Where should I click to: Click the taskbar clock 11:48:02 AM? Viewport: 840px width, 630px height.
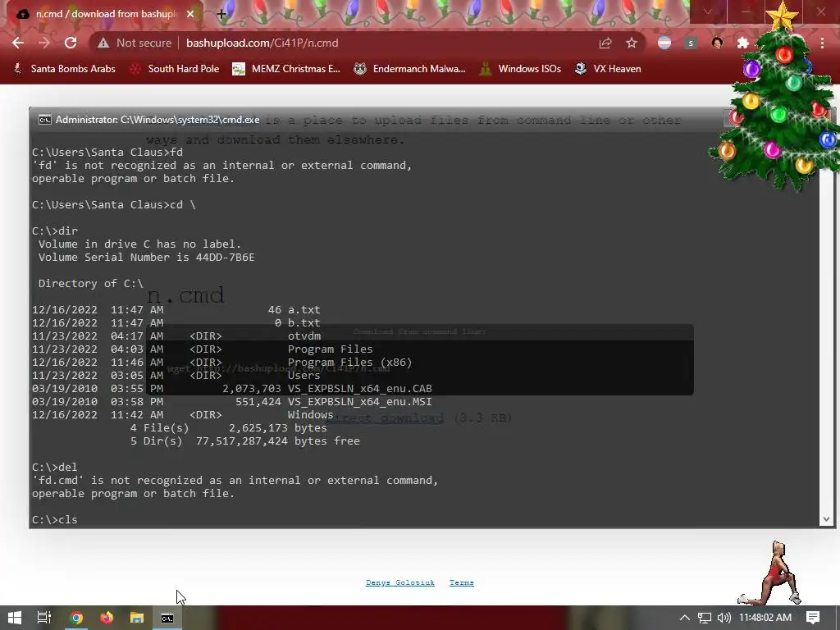765,618
